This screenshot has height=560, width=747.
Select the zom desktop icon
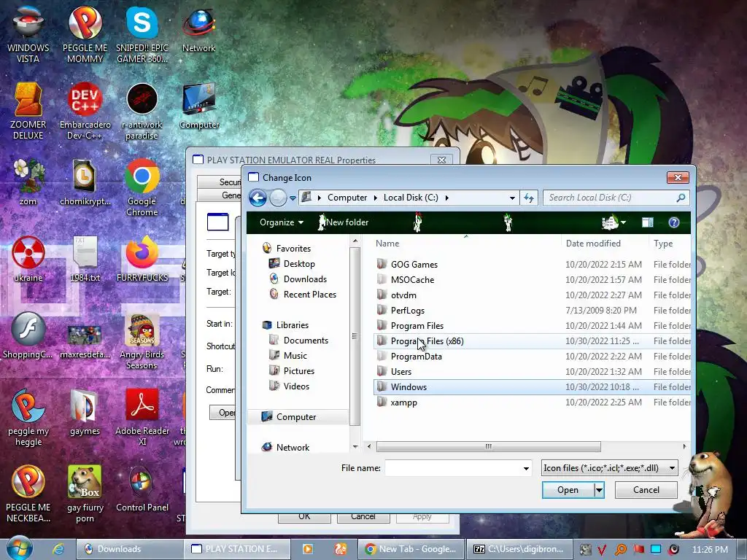click(x=28, y=183)
